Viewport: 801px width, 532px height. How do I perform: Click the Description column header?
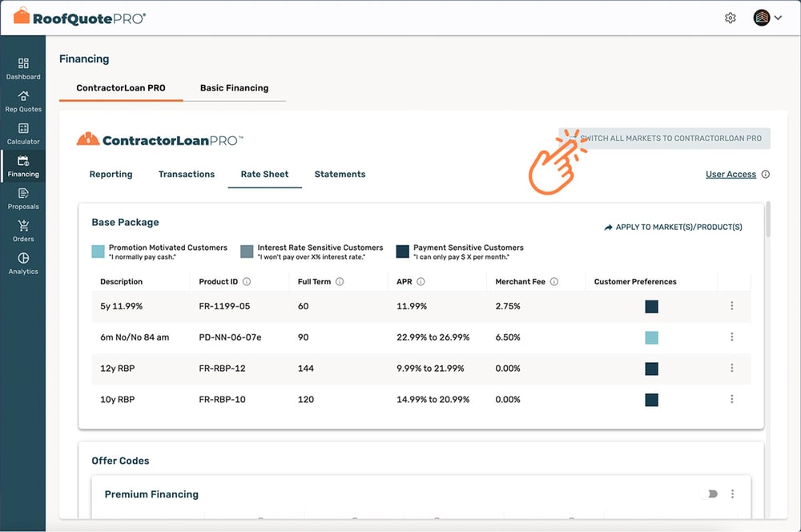tap(121, 281)
